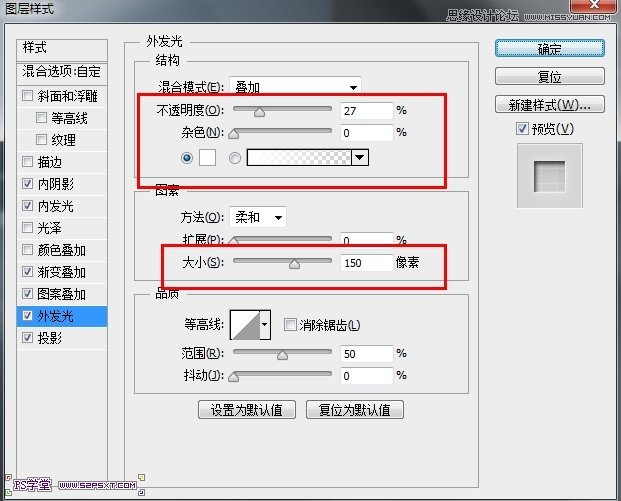Click the 扩展 spread slider handle

pyautogui.click(x=234, y=240)
